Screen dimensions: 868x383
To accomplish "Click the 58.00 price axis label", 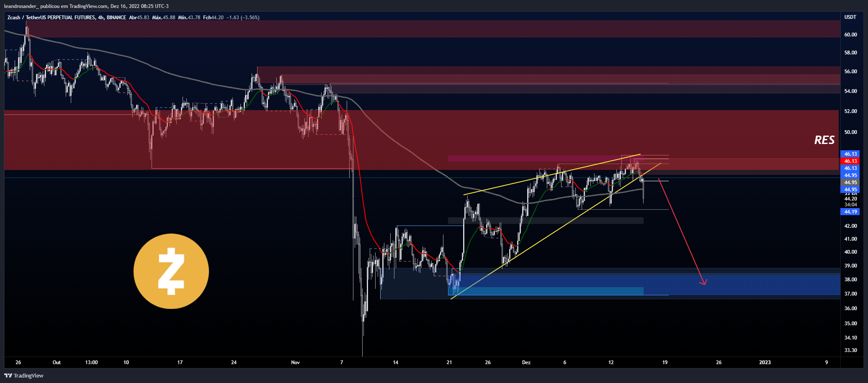I will coord(850,53).
